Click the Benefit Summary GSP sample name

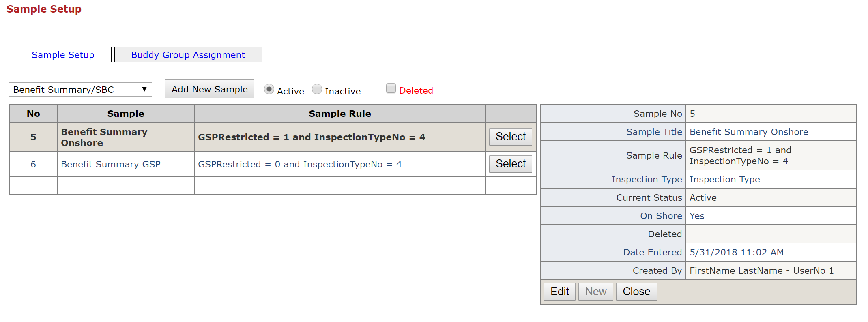pyautogui.click(x=111, y=164)
